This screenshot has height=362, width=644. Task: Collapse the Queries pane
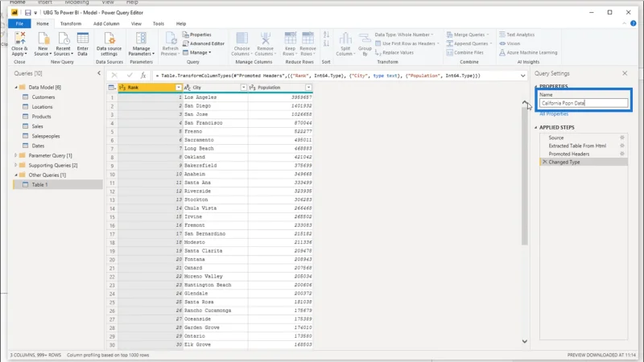(98, 73)
